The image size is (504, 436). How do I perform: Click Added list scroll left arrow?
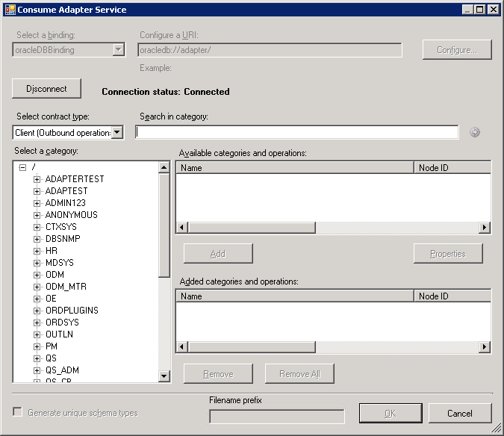[x=182, y=346]
